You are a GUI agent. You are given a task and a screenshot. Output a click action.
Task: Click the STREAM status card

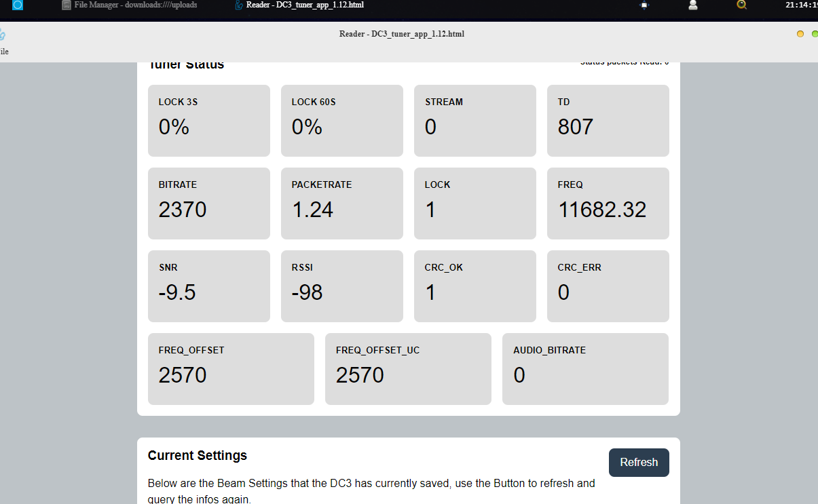(x=475, y=121)
